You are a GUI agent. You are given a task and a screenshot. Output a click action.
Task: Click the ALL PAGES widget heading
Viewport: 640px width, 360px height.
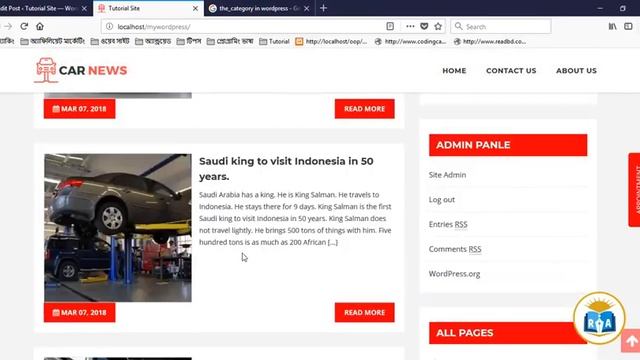click(508, 333)
